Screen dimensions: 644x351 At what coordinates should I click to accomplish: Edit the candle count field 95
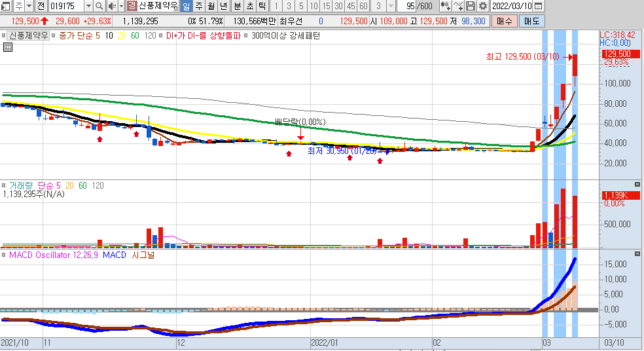[x=407, y=6]
